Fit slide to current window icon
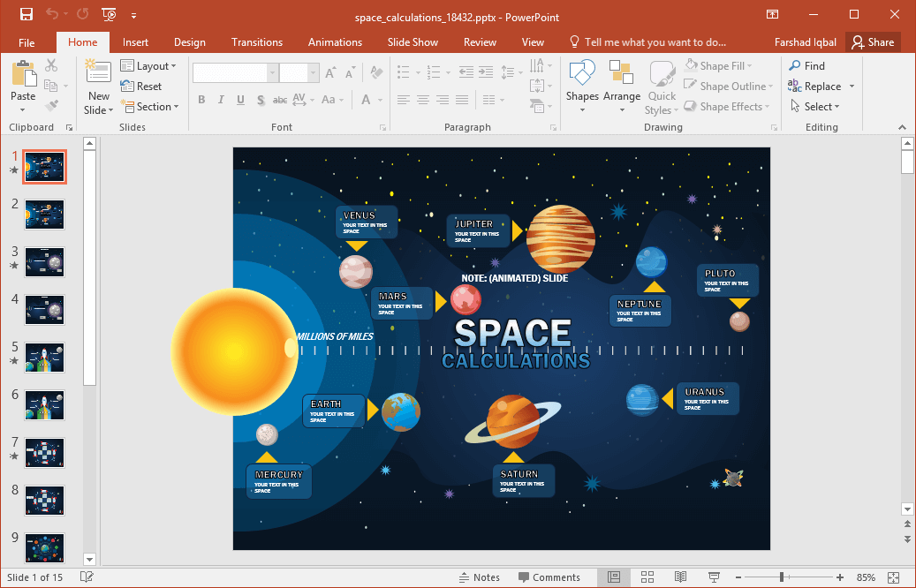 [x=893, y=577]
